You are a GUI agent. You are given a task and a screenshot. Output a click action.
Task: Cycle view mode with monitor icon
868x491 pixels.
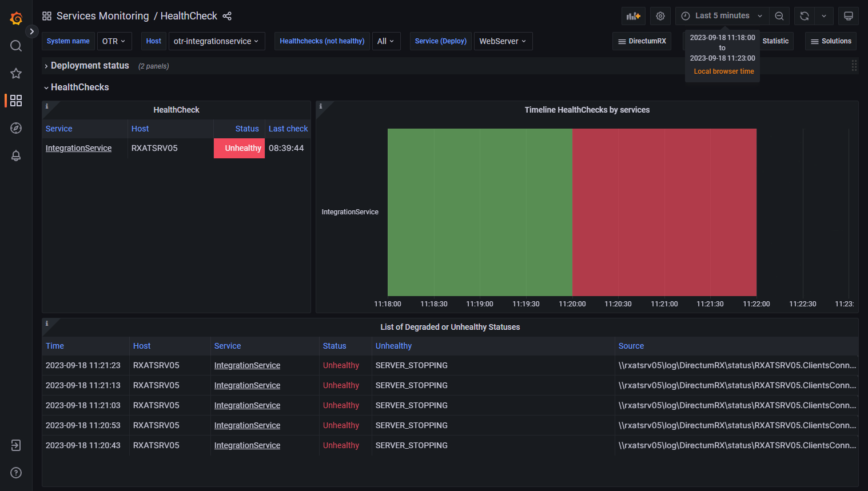coord(848,16)
